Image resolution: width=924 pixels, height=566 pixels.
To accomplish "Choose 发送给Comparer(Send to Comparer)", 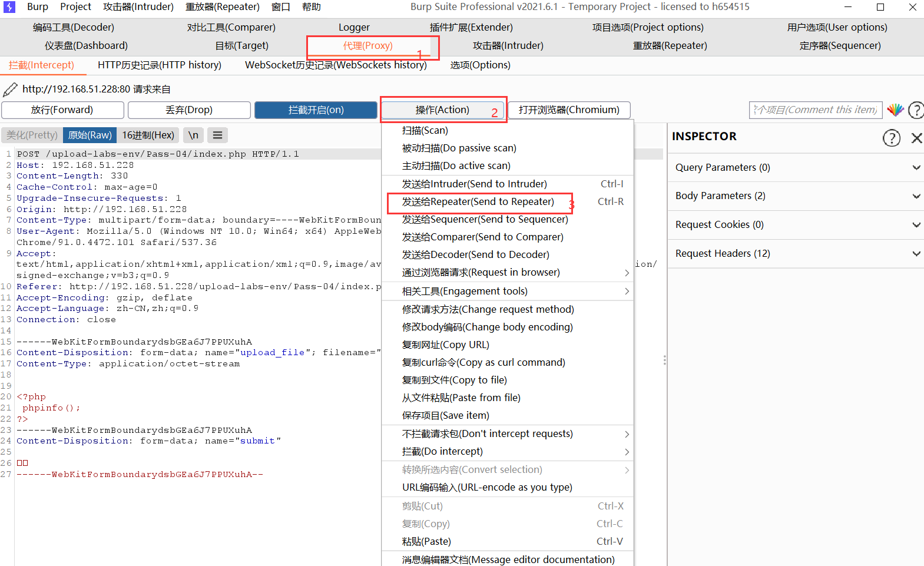I will pos(508,237).
